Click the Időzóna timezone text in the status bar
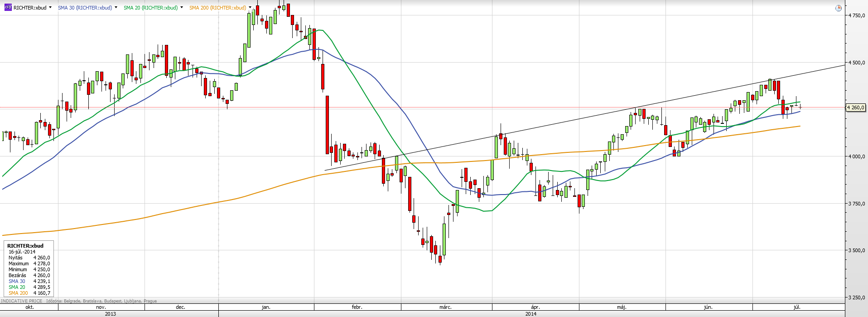This screenshot has height=317, width=868. coord(101,301)
